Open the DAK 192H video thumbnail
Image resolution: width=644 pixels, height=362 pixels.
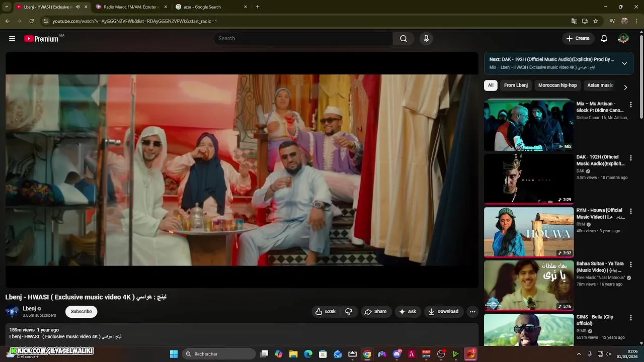[528, 179]
